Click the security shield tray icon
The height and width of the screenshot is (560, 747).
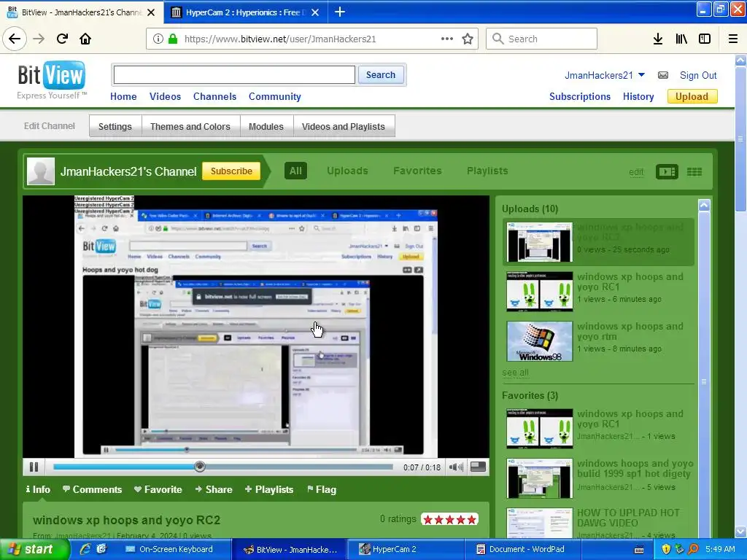click(x=666, y=550)
